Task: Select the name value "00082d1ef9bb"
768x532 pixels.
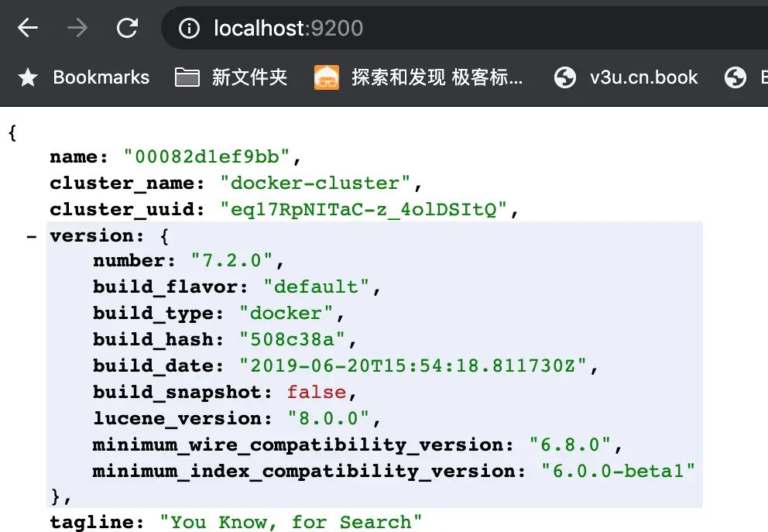Action: (206, 156)
